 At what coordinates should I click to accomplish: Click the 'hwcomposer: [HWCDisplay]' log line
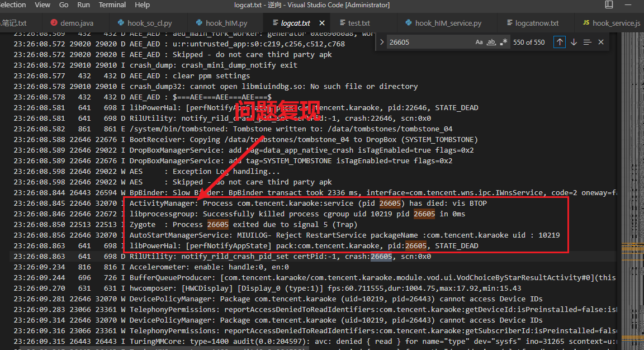coord(267,288)
